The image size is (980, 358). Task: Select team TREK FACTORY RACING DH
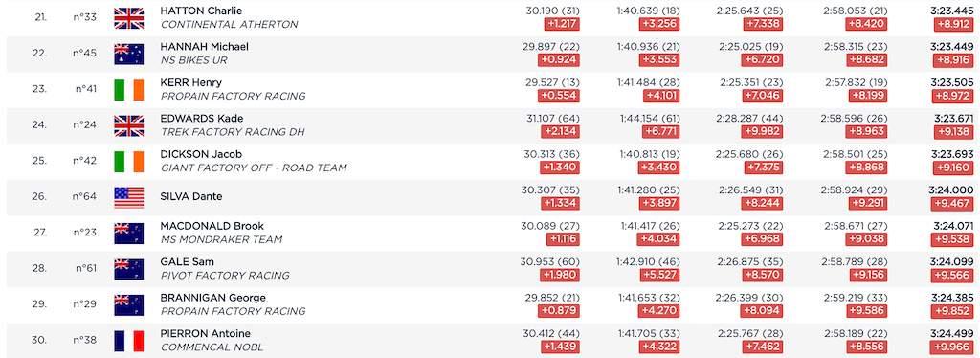point(233,132)
